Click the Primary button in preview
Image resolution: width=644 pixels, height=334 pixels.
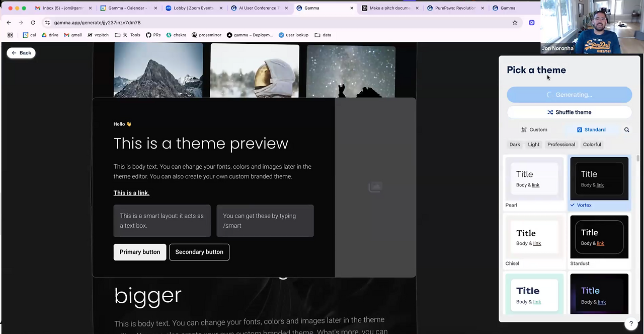click(140, 252)
